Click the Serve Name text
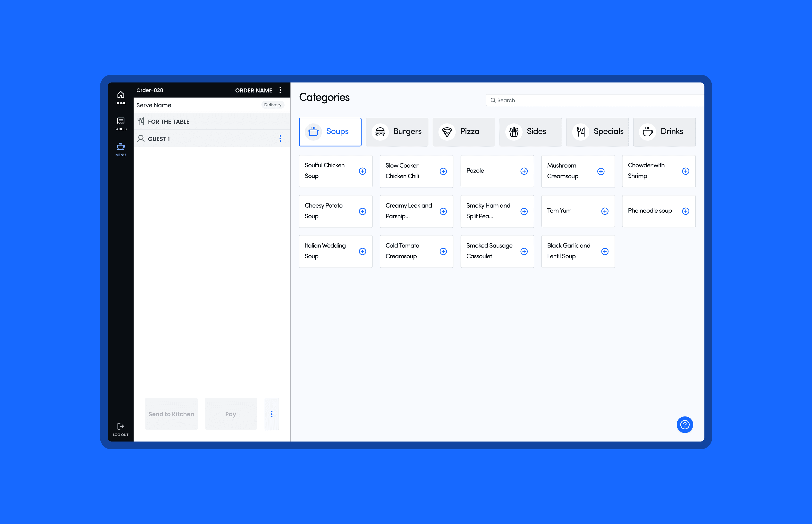The image size is (812, 524). click(x=154, y=105)
